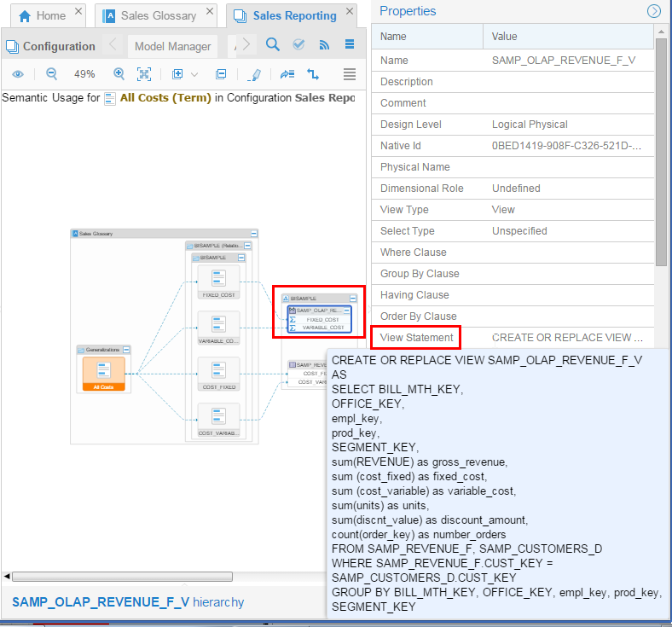672x627 pixels.
Task: Click the Order By Clause property row
Action: (513, 316)
